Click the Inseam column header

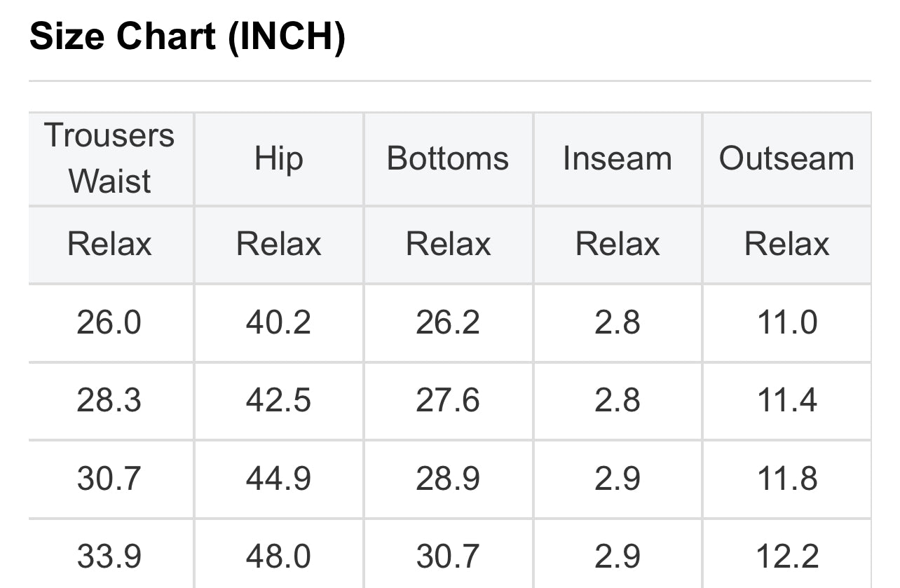coord(617,158)
